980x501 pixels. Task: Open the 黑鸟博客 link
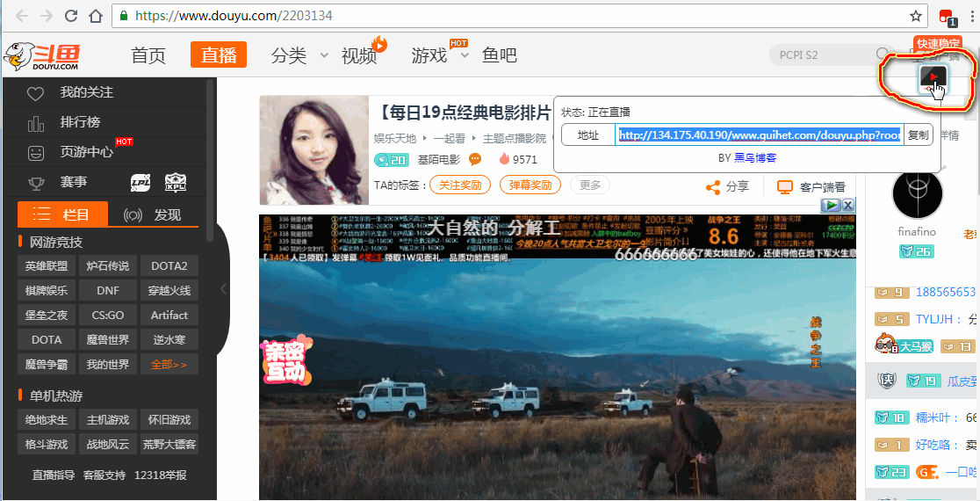755,157
